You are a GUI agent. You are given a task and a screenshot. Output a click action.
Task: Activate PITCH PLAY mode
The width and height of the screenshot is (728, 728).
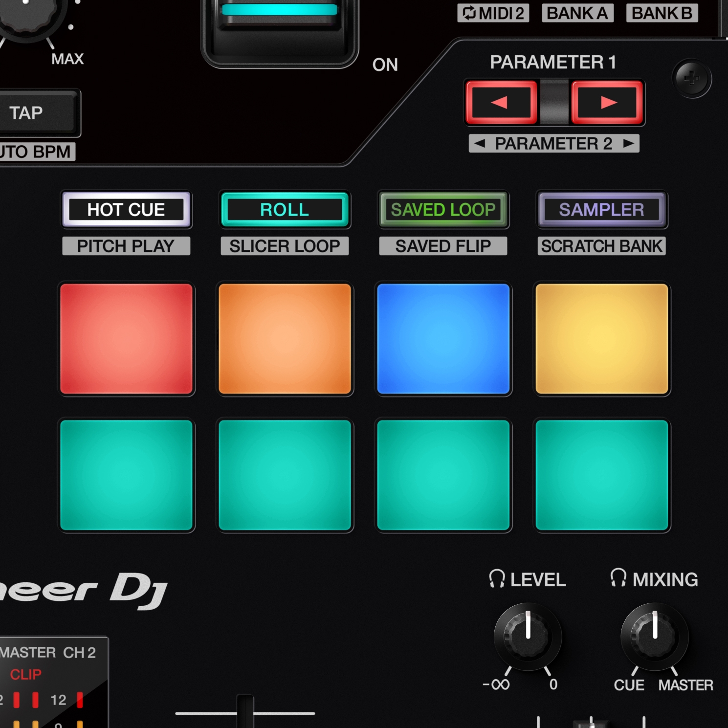[x=126, y=246]
